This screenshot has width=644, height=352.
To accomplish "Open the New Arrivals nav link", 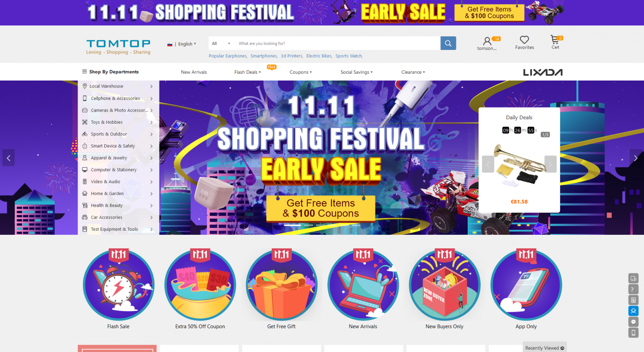I will click(x=194, y=72).
